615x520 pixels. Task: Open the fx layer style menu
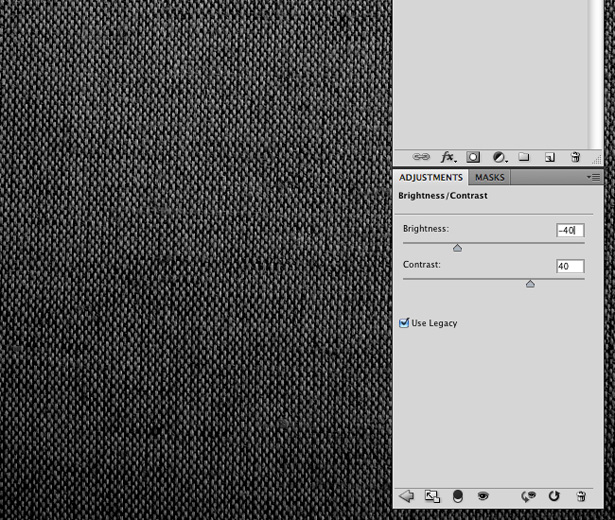[448, 157]
